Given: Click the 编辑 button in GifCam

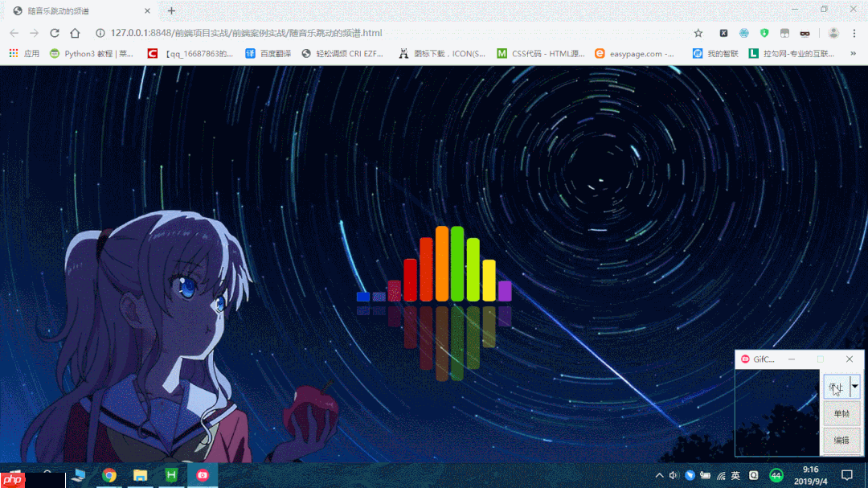Looking at the screenshot, I should point(841,440).
